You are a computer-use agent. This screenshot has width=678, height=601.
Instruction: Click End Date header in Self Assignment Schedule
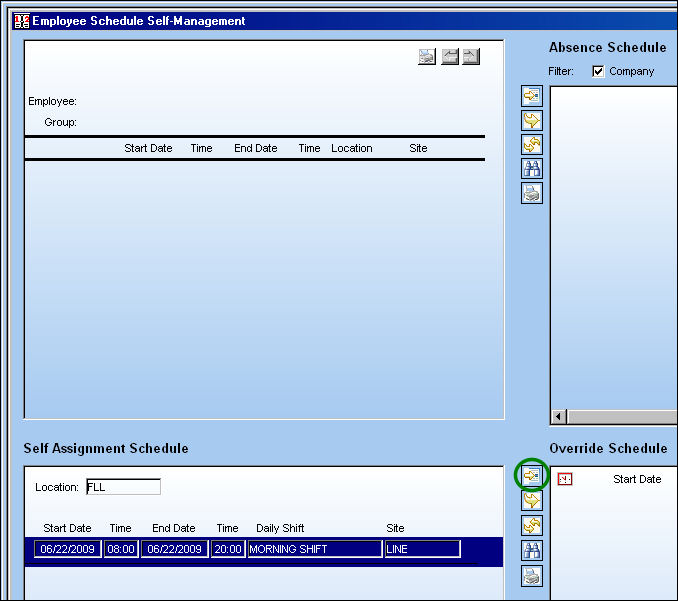[x=174, y=528]
